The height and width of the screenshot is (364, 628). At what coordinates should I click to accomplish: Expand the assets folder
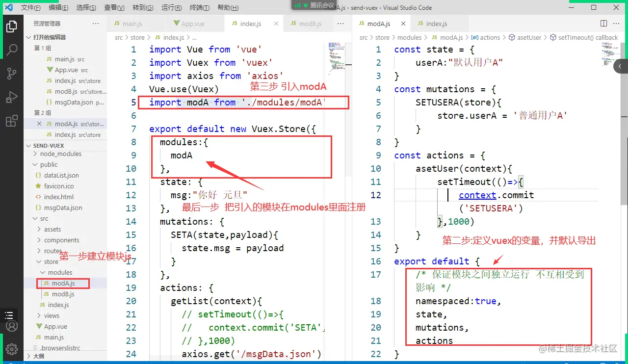(52, 230)
